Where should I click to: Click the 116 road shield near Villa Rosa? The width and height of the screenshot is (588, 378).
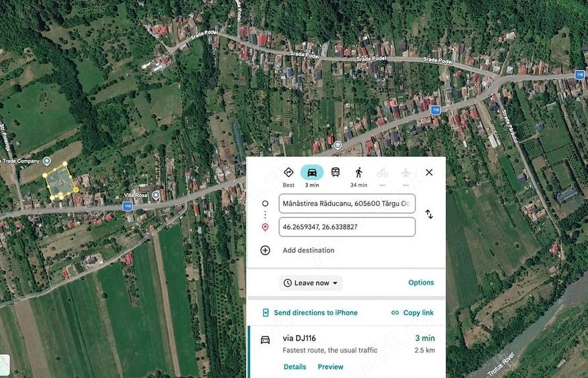pyautogui.click(x=128, y=206)
